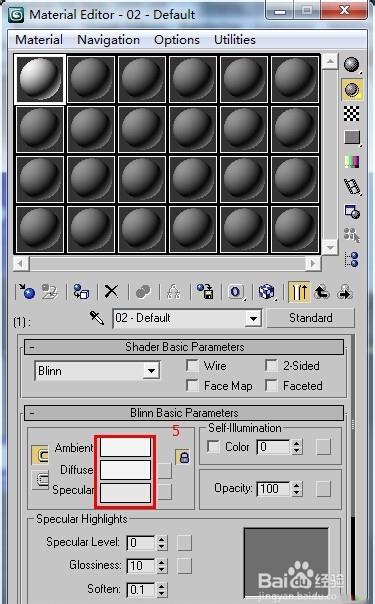This screenshot has height=604, width=375.
Task: Open Material Editor Options icon
Action: click(x=352, y=211)
